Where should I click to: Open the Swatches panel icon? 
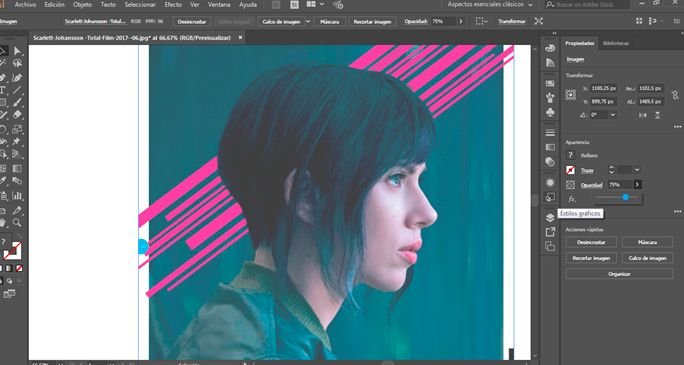coord(550,83)
